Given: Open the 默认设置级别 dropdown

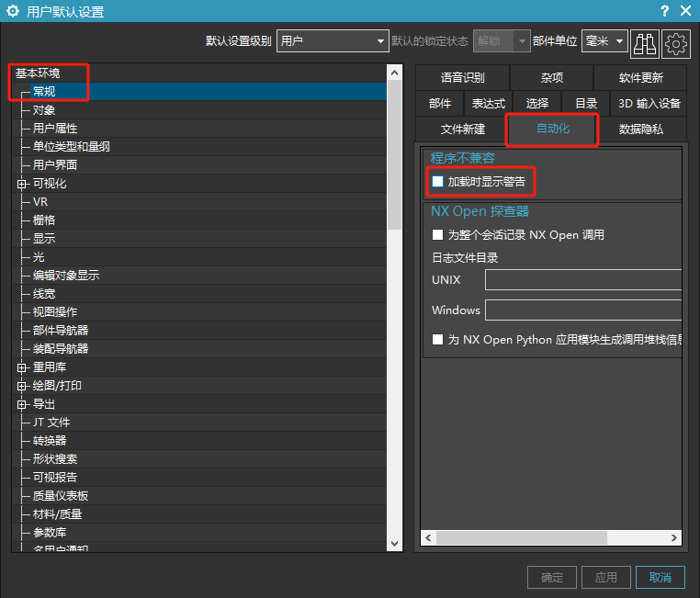Looking at the screenshot, I should click(333, 41).
